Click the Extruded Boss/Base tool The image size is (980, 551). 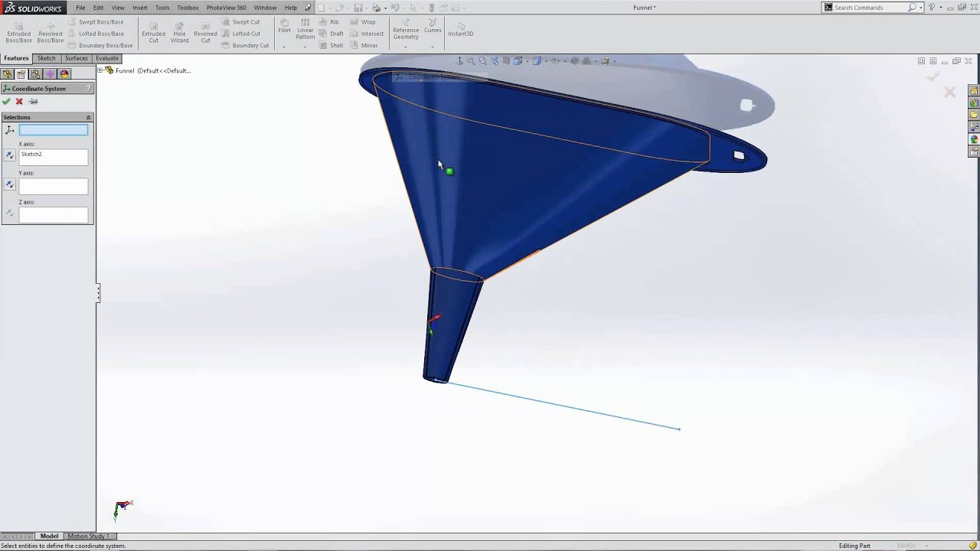tap(19, 32)
